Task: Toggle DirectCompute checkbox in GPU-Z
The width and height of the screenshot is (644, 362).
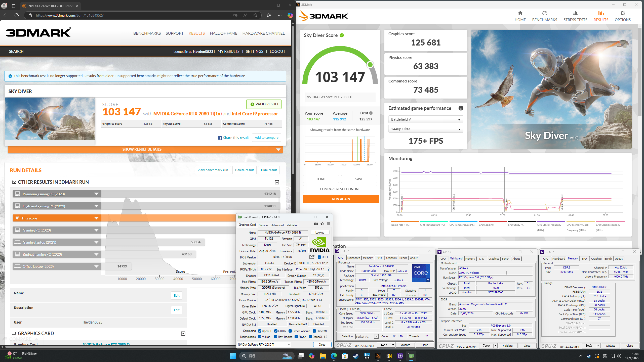Action: (x=290, y=331)
